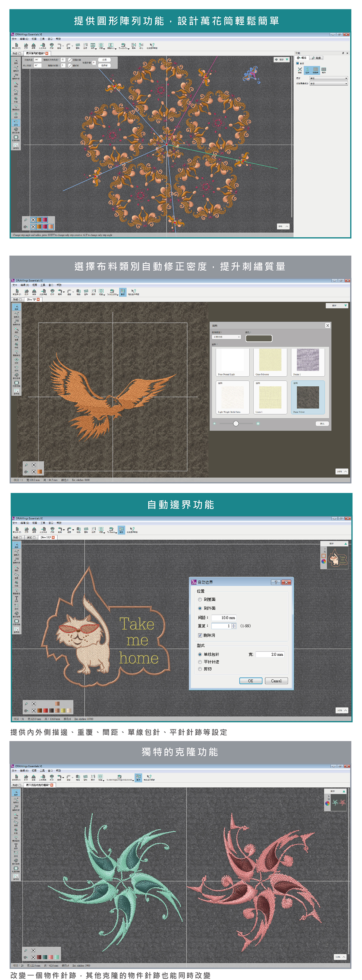
Task: Click color wheel icon in clone sequence panel
Action: [x=328, y=804]
